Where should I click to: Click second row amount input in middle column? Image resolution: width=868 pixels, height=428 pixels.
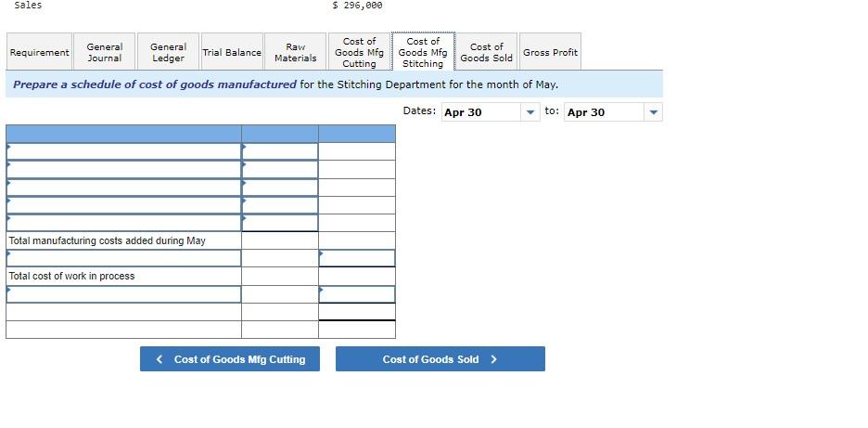[280, 169]
